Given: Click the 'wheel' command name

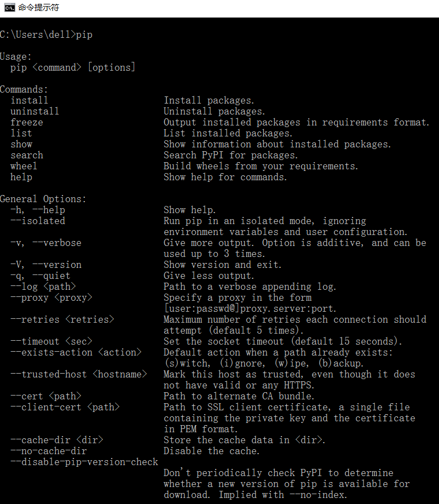Looking at the screenshot, I should pos(24,166).
